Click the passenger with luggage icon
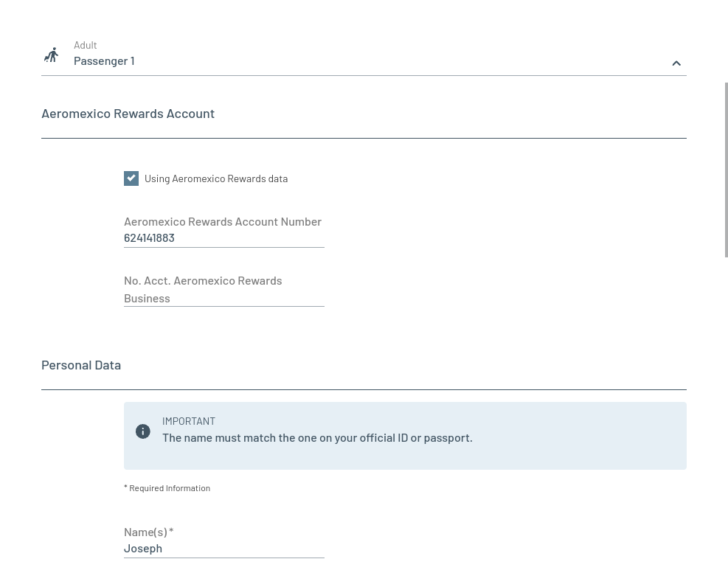 click(52, 55)
